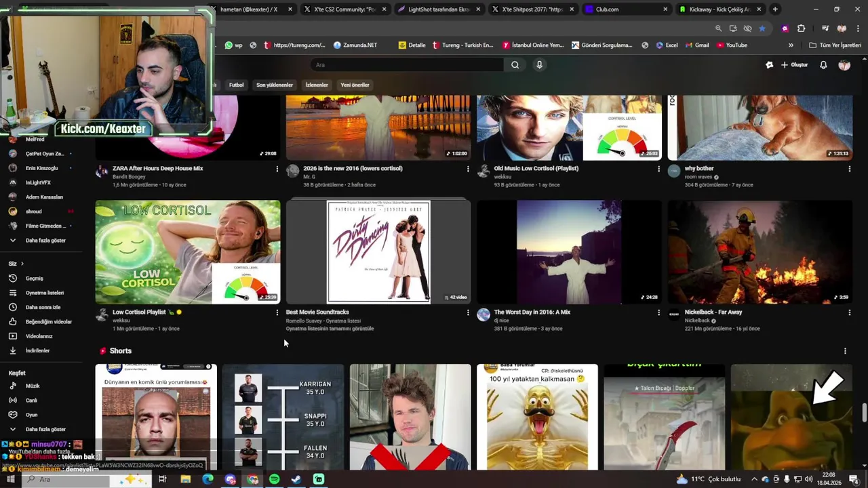Screen dimensions: 868x488
Task: Open the Siz section chevron
Action: pos(22,264)
